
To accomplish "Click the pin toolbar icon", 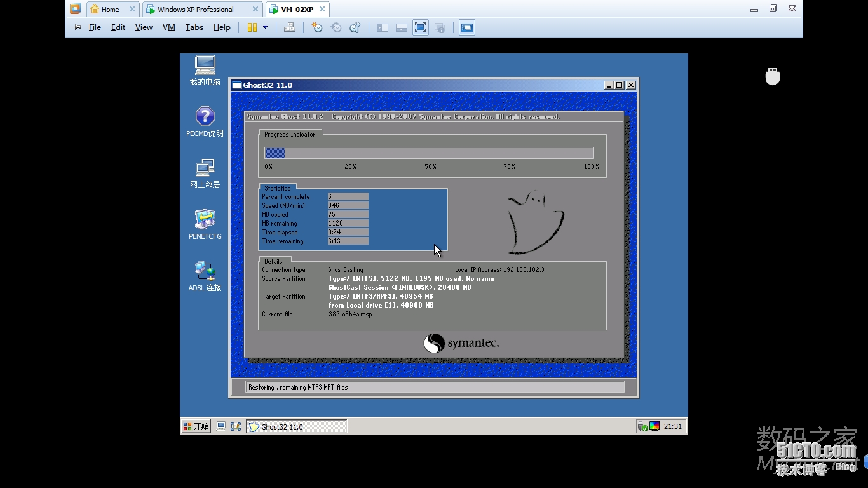I will point(76,27).
